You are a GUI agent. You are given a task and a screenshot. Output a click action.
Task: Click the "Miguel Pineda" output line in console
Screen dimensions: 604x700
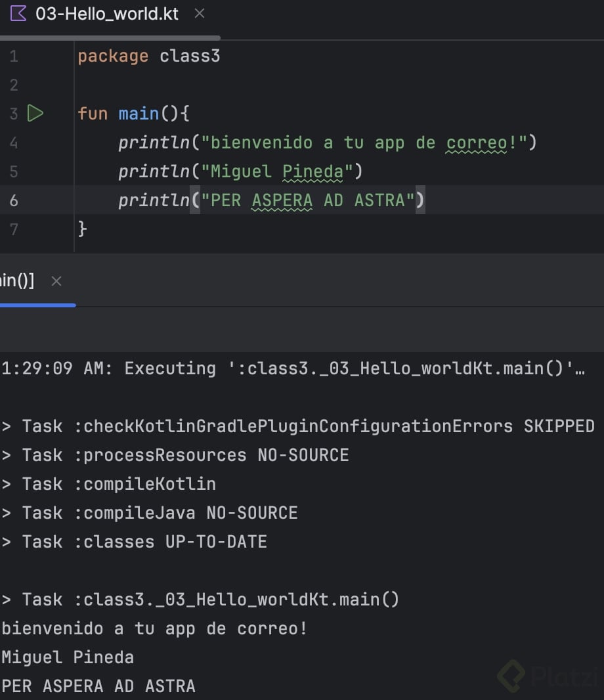coord(68,657)
